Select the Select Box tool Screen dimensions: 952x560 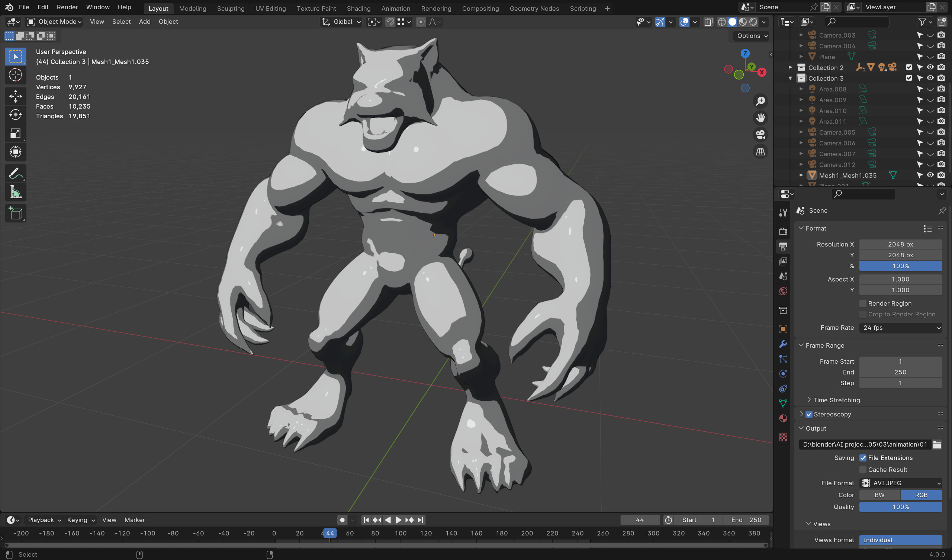16,57
